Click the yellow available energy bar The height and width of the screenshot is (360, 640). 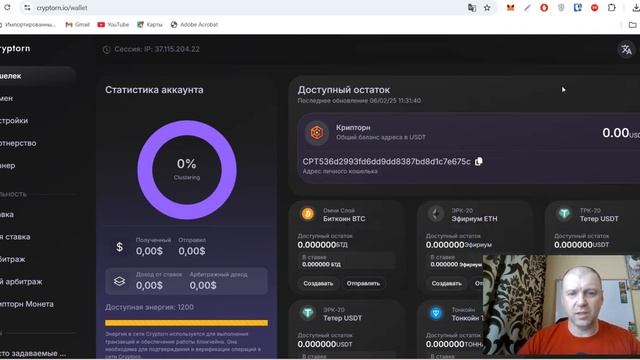187,323
